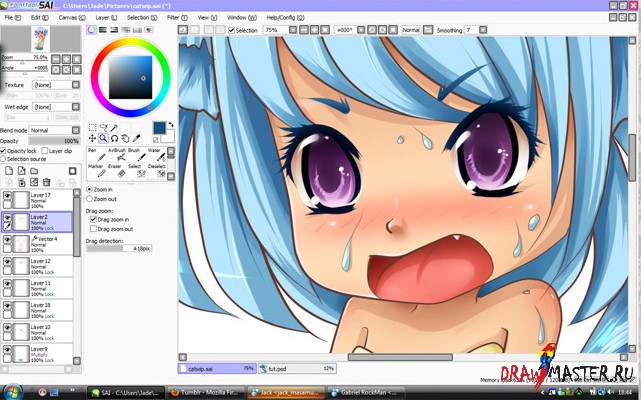Select the Zoom magnifier tool
This screenshot has width=641, height=400.
[103, 139]
